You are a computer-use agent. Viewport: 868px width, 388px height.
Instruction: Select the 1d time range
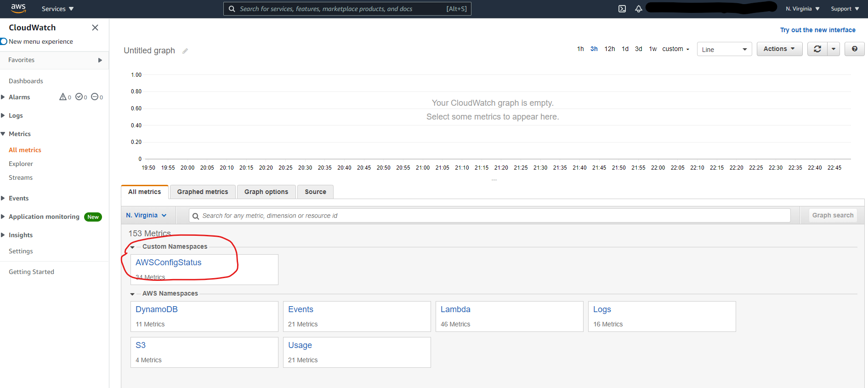625,49
